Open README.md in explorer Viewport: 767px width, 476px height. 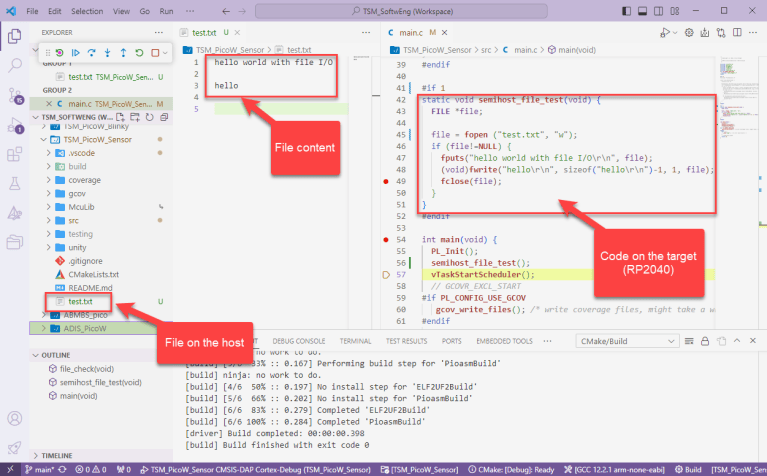(x=90, y=288)
